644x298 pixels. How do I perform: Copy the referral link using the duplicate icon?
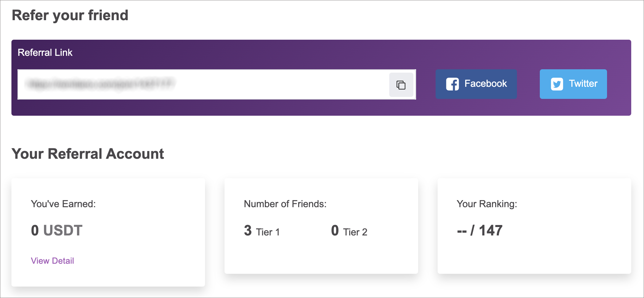(401, 85)
